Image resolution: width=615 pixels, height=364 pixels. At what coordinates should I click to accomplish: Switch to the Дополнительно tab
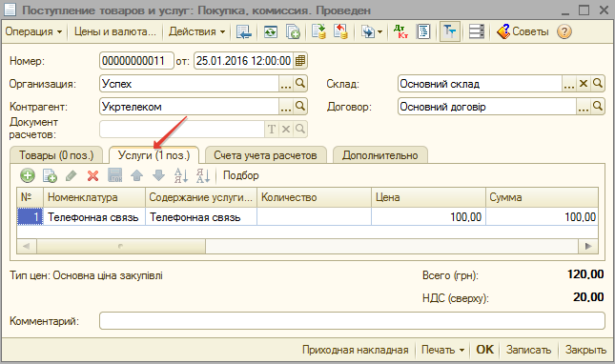point(380,155)
